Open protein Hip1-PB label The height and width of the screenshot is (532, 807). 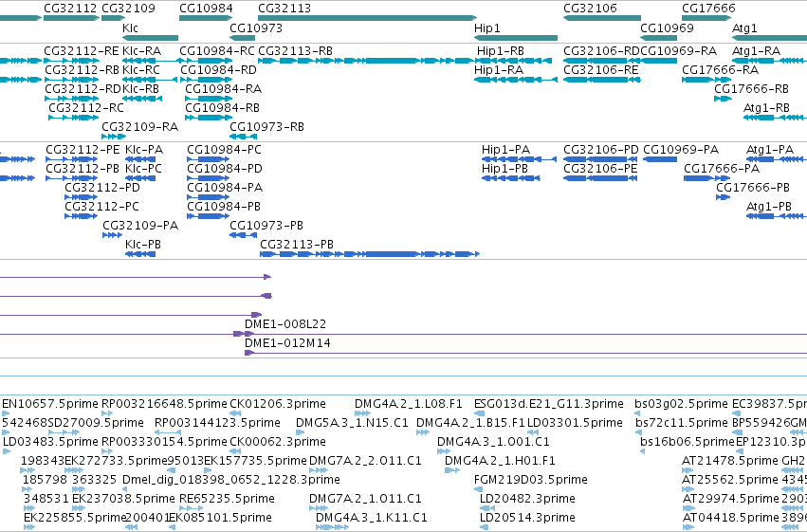click(x=504, y=169)
